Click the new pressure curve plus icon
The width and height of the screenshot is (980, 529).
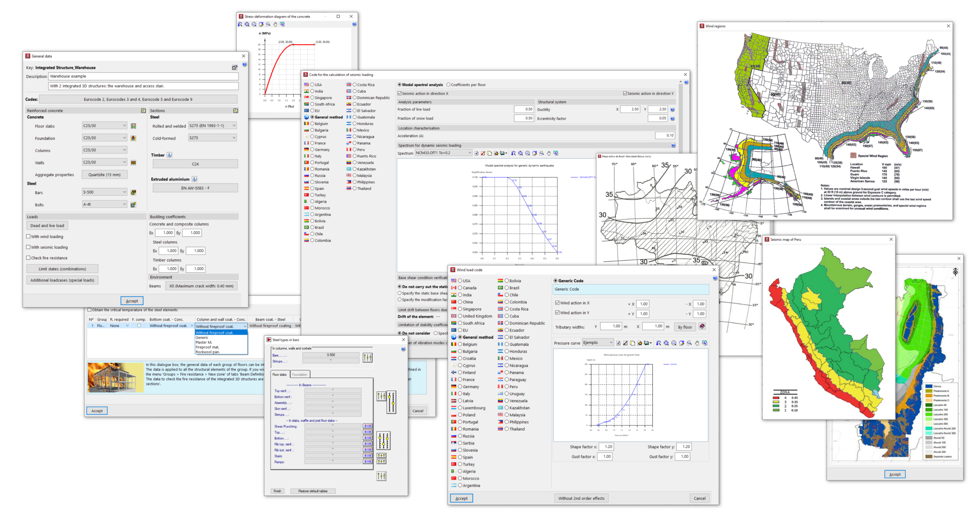click(x=618, y=343)
